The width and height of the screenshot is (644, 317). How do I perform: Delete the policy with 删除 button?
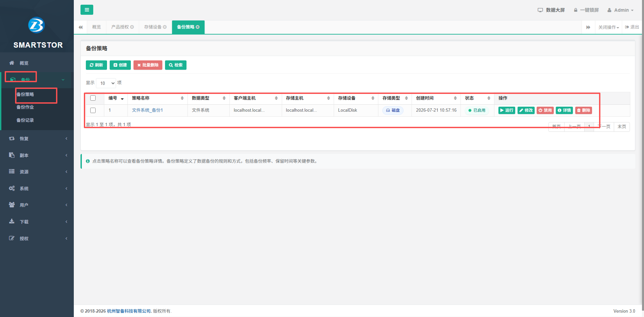tap(584, 110)
